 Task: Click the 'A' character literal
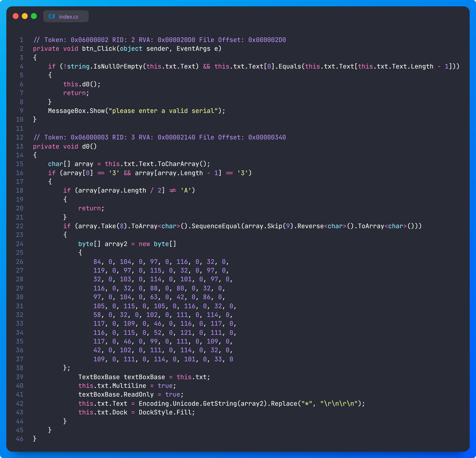(186, 190)
